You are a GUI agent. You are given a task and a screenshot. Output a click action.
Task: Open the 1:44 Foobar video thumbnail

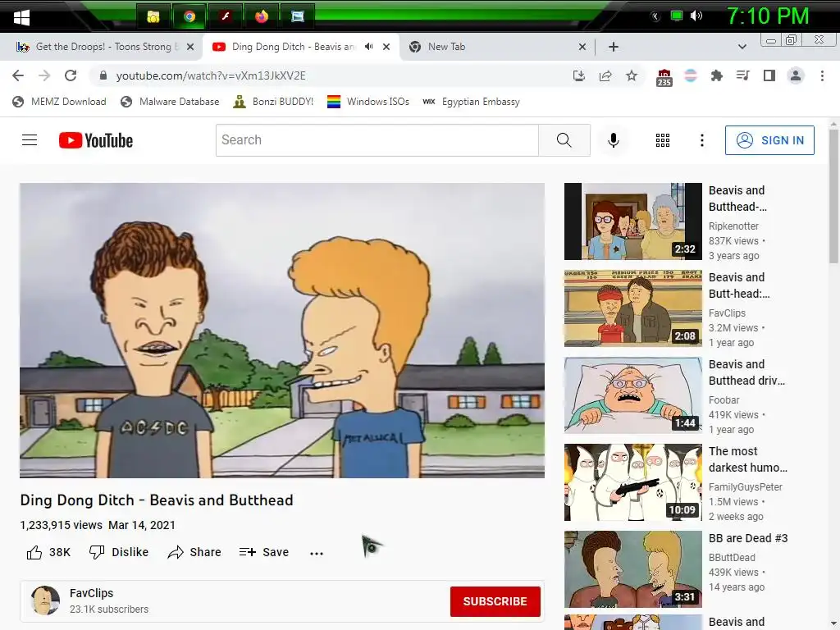click(632, 395)
